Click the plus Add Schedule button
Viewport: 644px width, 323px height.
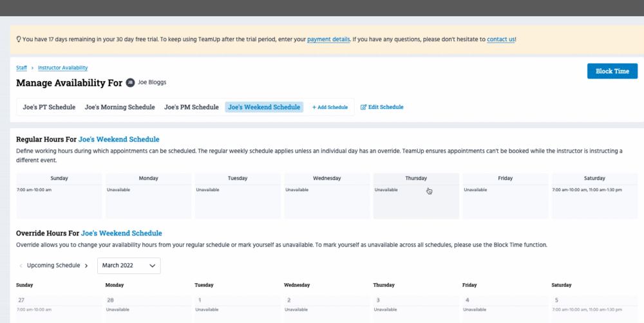(330, 107)
